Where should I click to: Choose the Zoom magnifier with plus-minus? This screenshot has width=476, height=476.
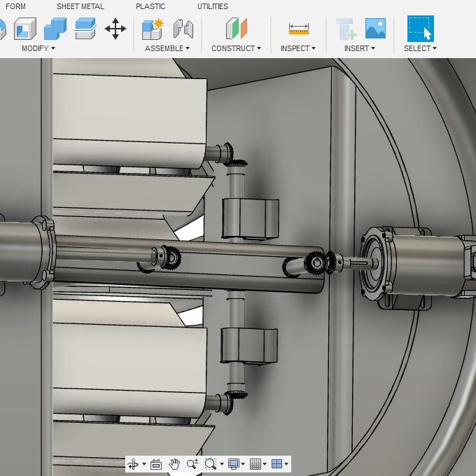coord(192,464)
